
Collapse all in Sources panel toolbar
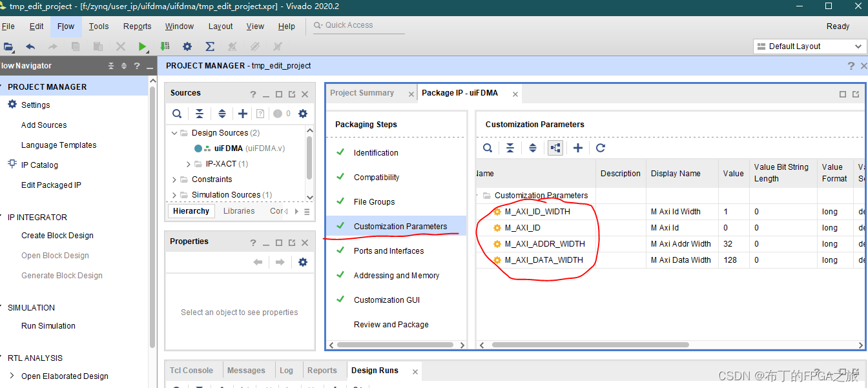(x=200, y=114)
